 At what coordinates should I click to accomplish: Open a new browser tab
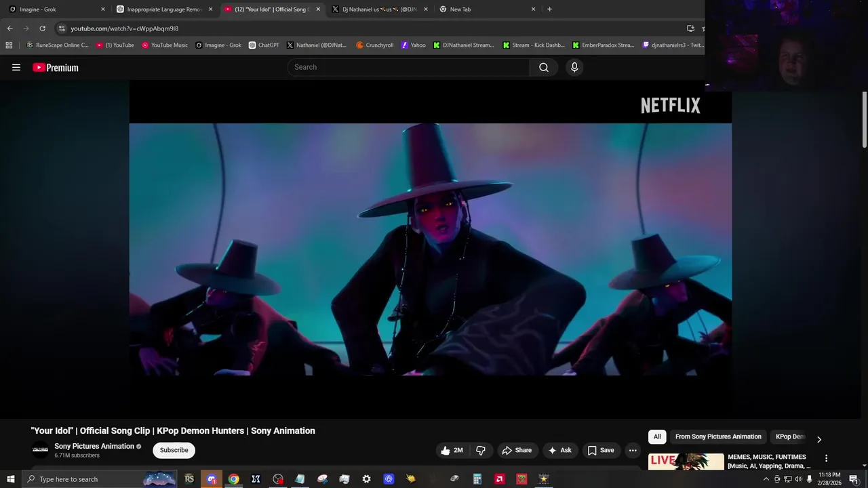pos(549,9)
